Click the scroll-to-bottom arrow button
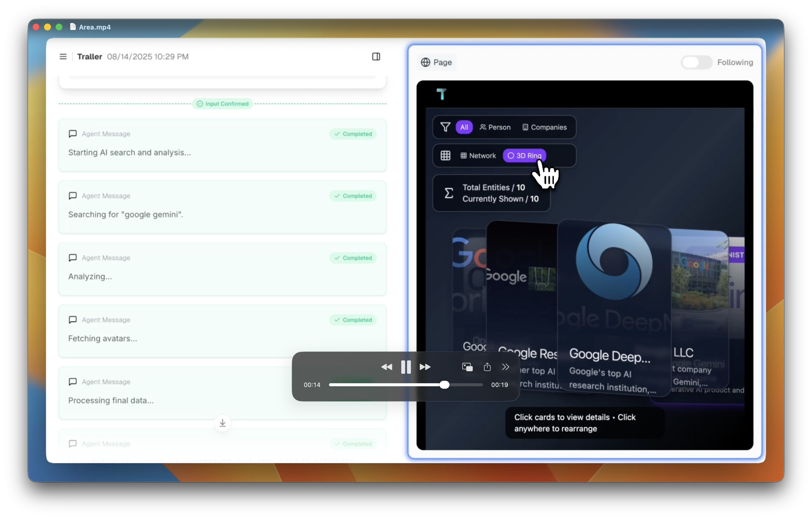The width and height of the screenshot is (812, 519). point(222,423)
